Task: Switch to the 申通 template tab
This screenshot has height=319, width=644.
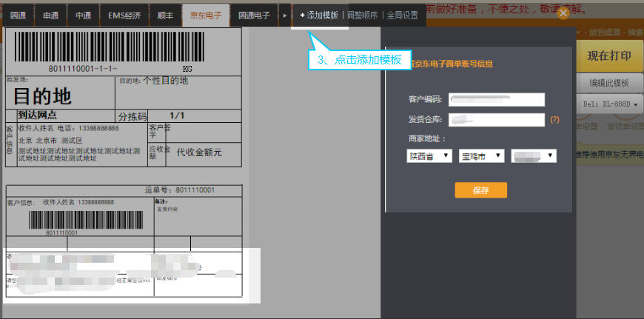Action: point(51,16)
